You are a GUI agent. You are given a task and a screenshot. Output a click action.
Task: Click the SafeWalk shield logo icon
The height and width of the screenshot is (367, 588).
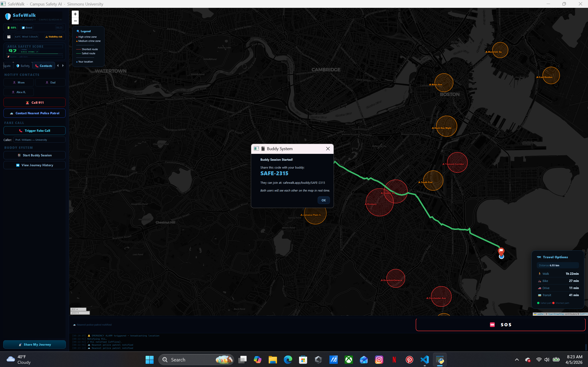8,17
